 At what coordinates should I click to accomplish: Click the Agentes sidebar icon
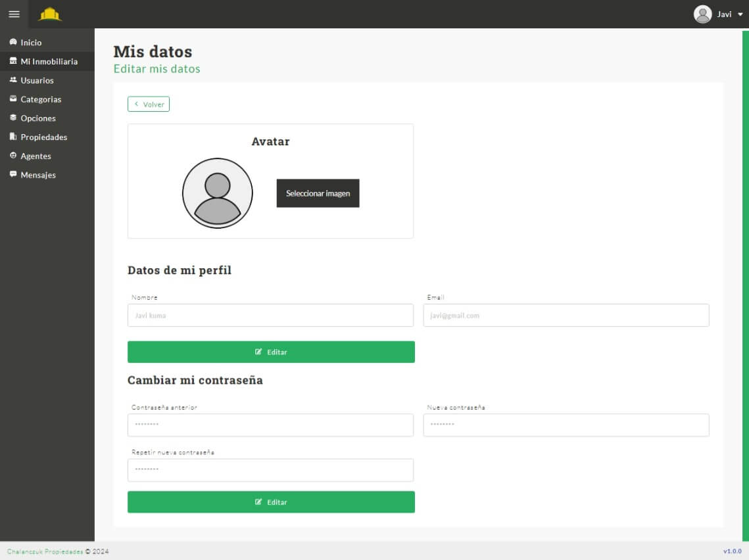coord(13,156)
